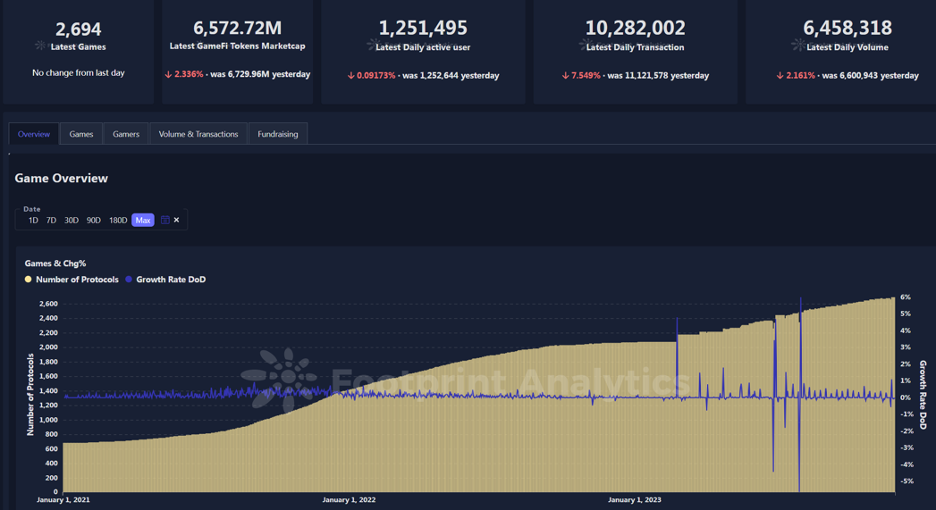Image resolution: width=936 pixels, height=510 pixels.
Task: Click the red down arrow under Daily active user
Action: click(351, 75)
